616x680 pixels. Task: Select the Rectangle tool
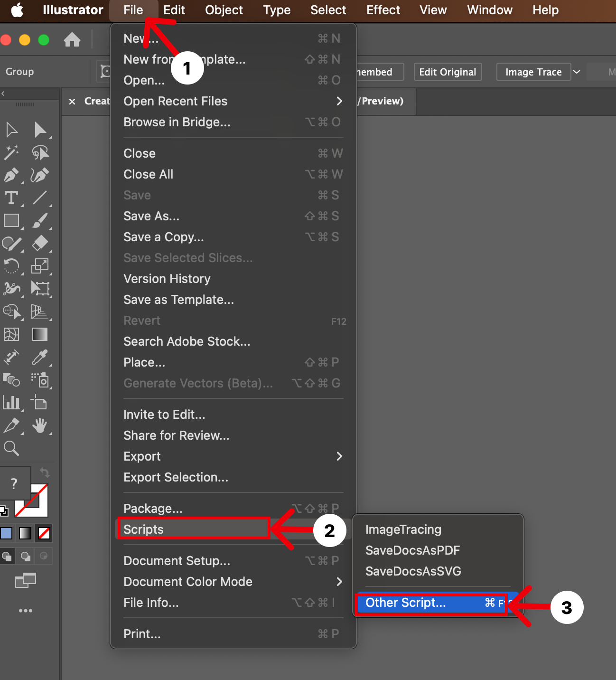coord(11,220)
